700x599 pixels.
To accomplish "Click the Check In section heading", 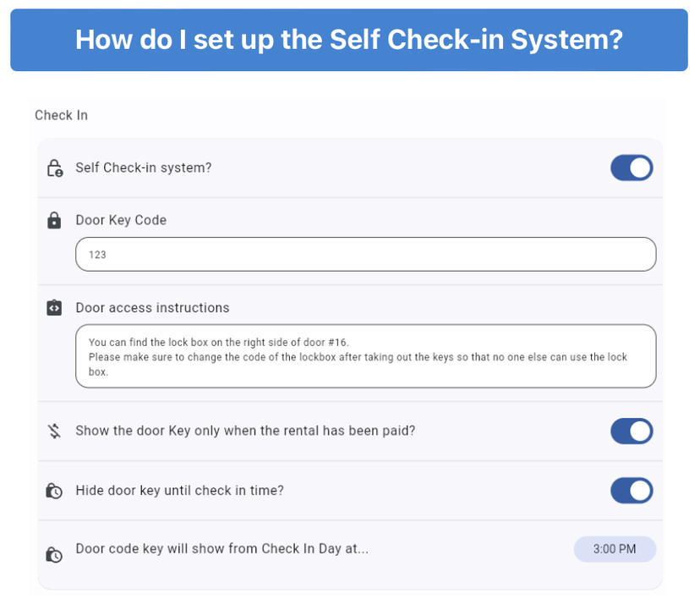I will click(x=61, y=115).
